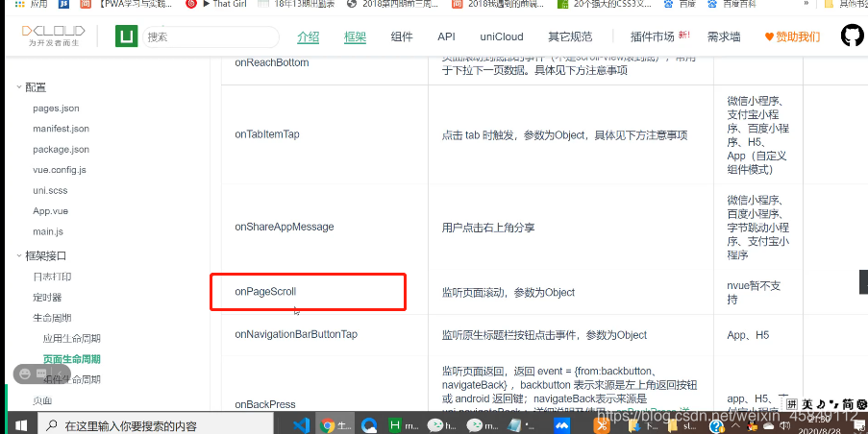Open the 需求墙 link

724,37
